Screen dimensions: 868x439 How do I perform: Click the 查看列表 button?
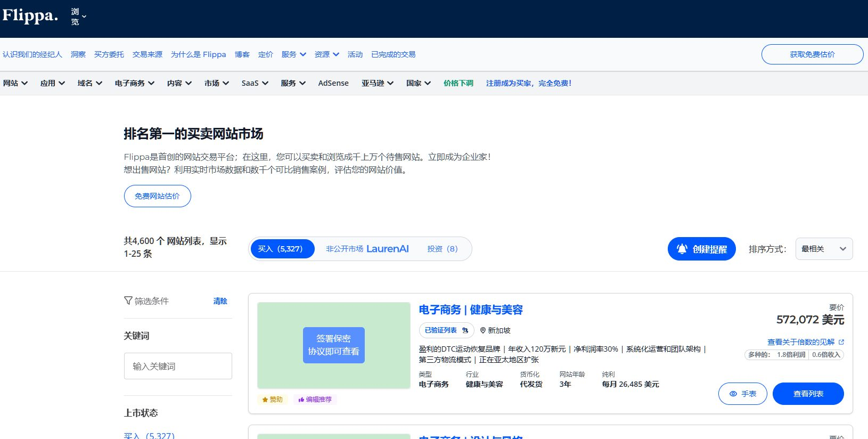[808, 394]
